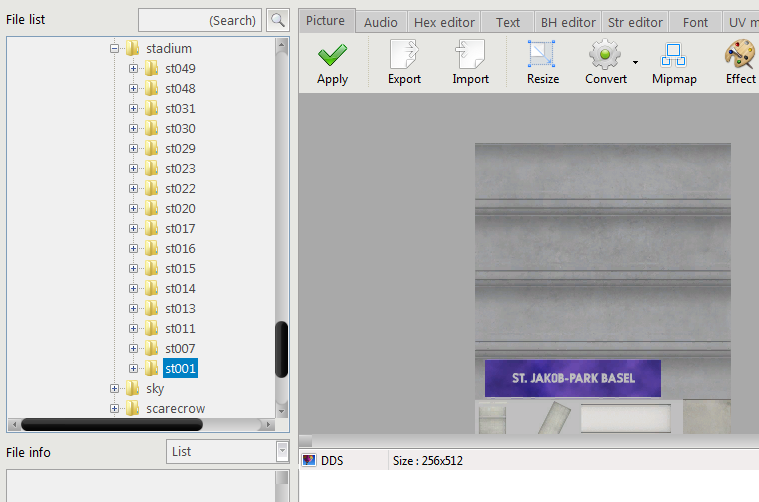Expand the st013 folder node
This screenshot has width=759, height=502.
pyautogui.click(x=133, y=308)
